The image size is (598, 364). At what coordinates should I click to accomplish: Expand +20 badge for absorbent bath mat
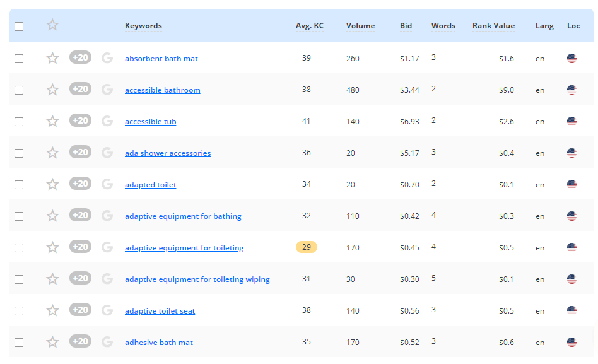click(x=80, y=57)
